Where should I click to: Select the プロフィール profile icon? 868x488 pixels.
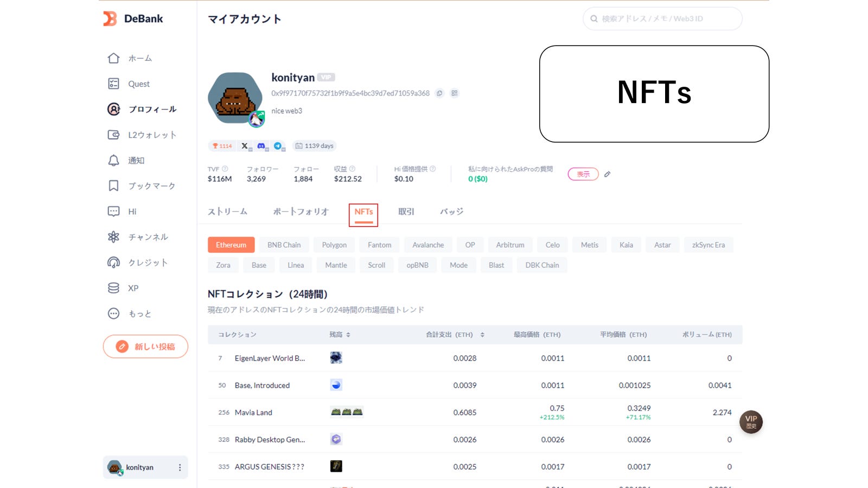pos(113,109)
